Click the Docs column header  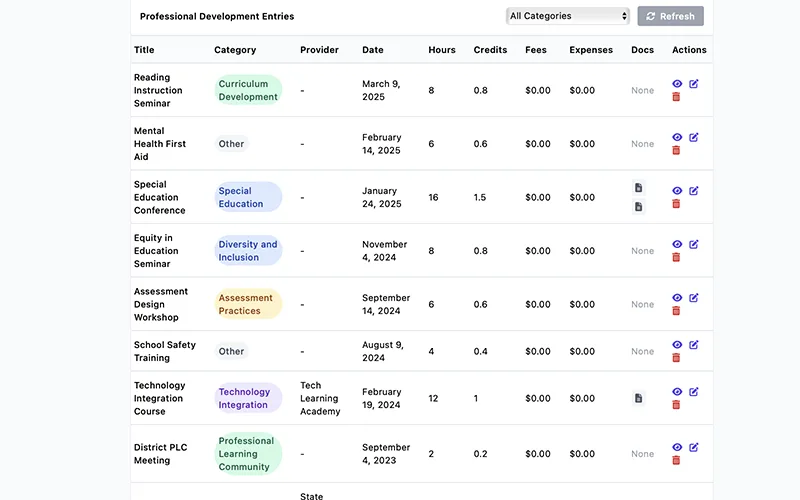click(x=642, y=50)
